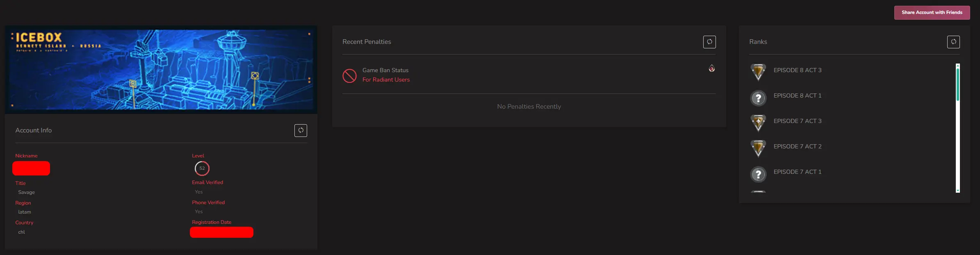Viewport: 980px width, 255px height.
Task: Click the Ranks list scrollbar thumb
Action: [x=958, y=84]
